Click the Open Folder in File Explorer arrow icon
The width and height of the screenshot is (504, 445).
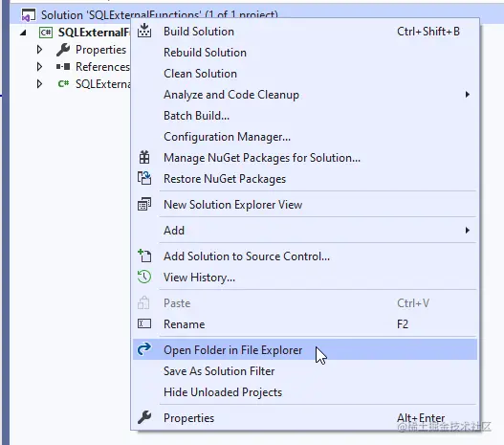point(144,349)
